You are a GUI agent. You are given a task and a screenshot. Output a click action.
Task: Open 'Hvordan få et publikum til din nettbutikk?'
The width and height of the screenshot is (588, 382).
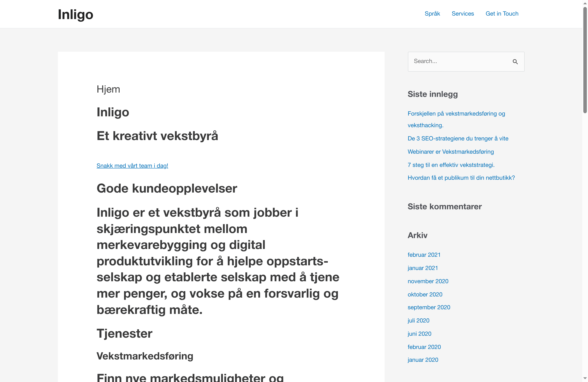tap(461, 177)
